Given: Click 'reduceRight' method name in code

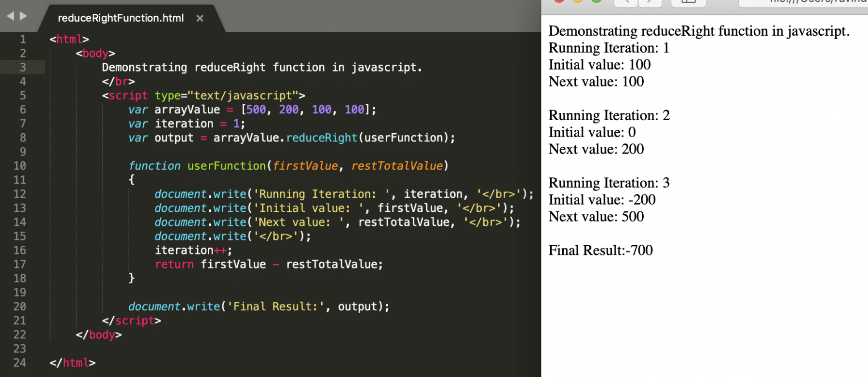Looking at the screenshot, I should pyautogui.click(x=322, y=138).
